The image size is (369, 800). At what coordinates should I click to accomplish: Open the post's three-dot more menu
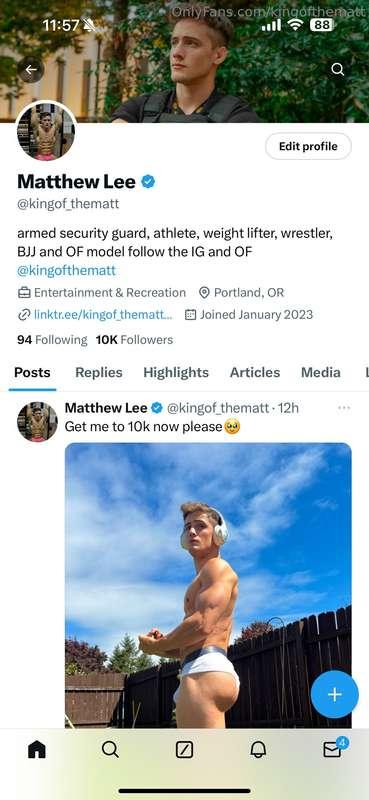click(345, 408)
